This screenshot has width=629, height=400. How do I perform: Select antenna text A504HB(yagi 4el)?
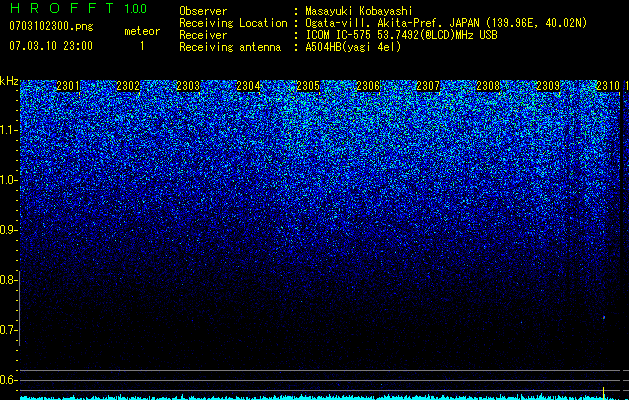[x=353, y=47]
